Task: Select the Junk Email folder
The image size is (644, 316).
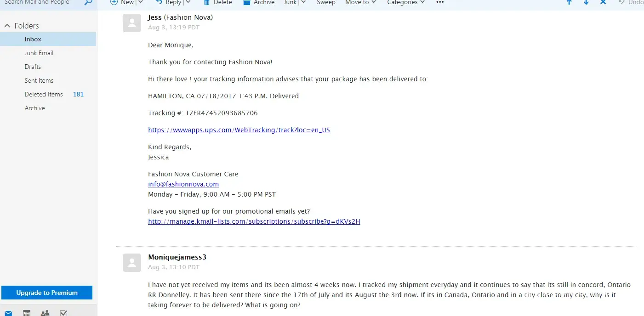Action: coord(39,53)
